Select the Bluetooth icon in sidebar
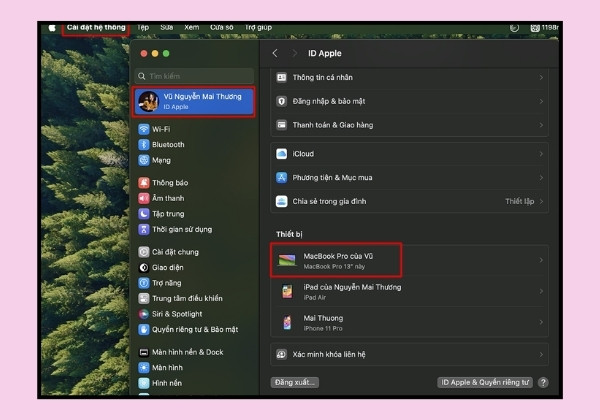This screenshot has width=600, height=420. (143, 145)
